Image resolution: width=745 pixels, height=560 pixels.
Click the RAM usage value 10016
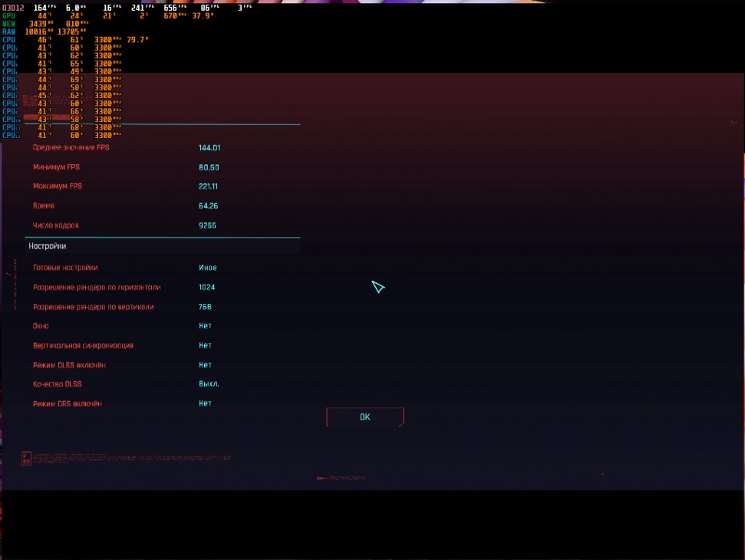(39, 31)
